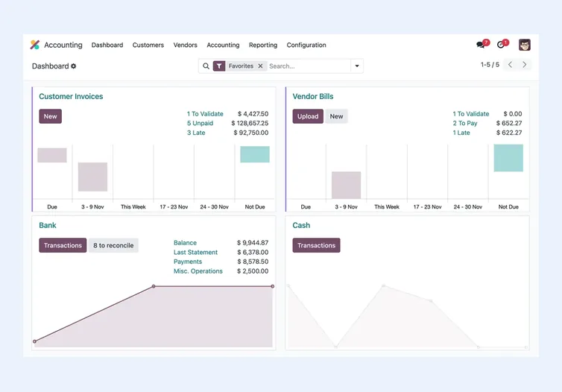The height and width of the screenshot is (392, 562).
Task: Click the This Week label in Vendor Bills
Action: 387,206
